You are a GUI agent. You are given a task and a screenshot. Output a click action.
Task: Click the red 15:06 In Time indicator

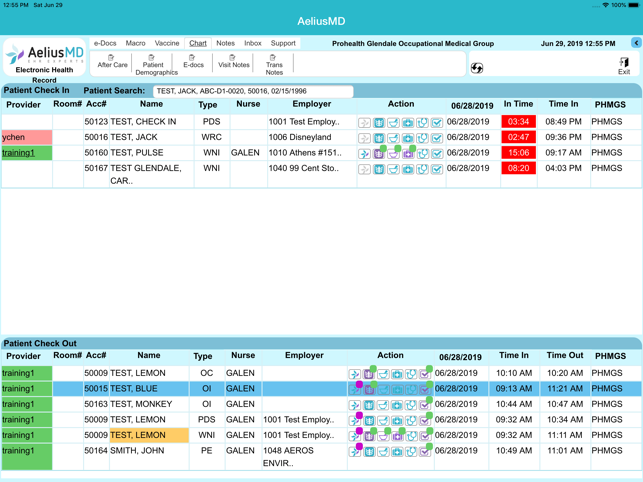pos(517,153)
